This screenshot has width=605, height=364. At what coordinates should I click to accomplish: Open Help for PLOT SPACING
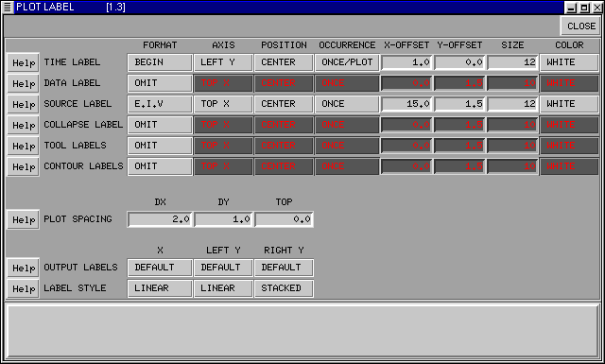(23, 219)
